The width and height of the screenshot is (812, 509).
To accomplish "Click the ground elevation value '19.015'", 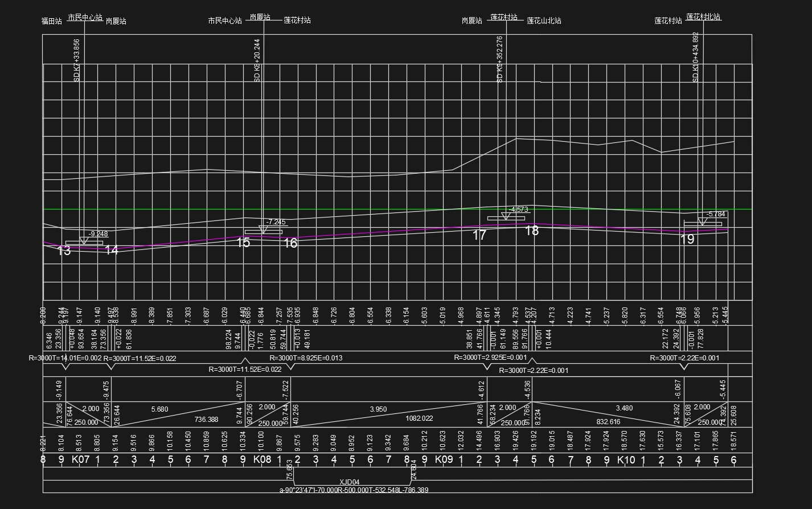I will (552, 441).
